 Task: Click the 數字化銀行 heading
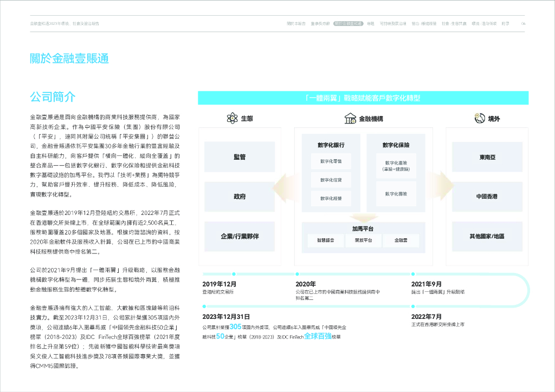[331, 145]
